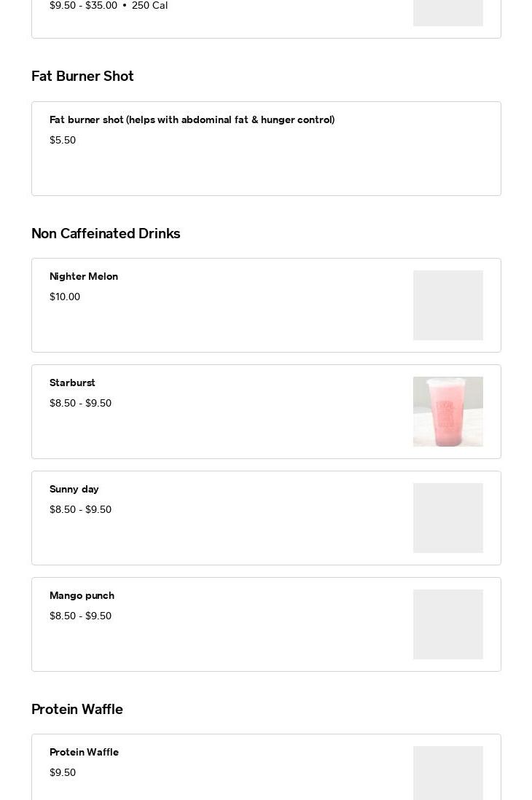Screen dimensions: 532x800
Task: View the pink Starburst drink photo
Action: 447,412
